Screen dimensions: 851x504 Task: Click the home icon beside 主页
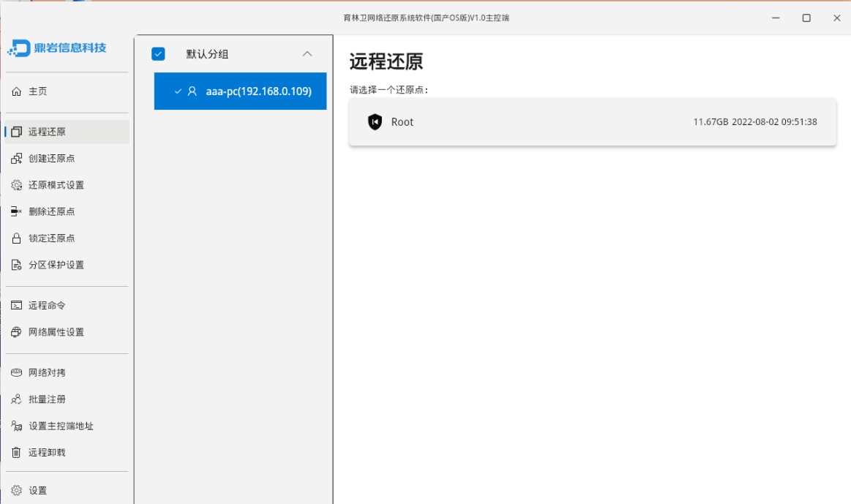coord(17,91)
